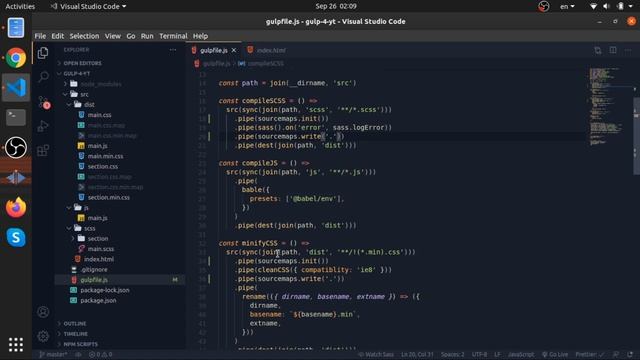This screenshot has height=360, width=640.
Task: Open Skype from the dock
Action: point(16,237)
